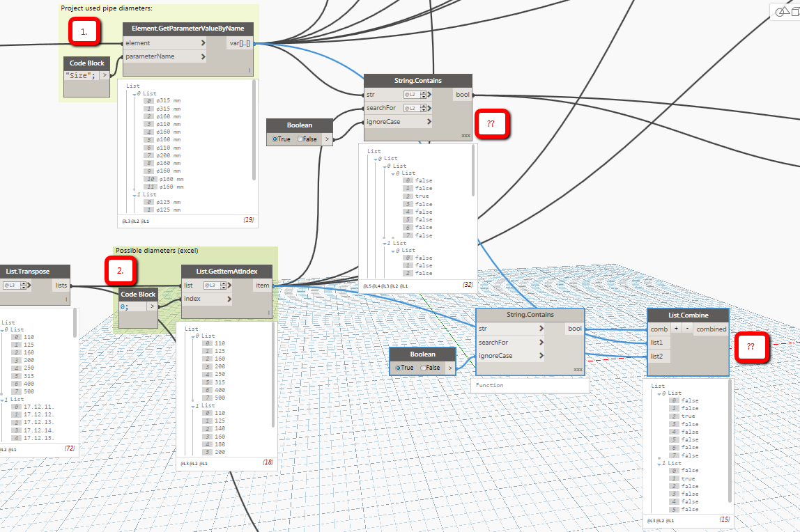Click the item output port of List.GetItemAtIndex
The image size is (800, 532).
pos(263,285)
